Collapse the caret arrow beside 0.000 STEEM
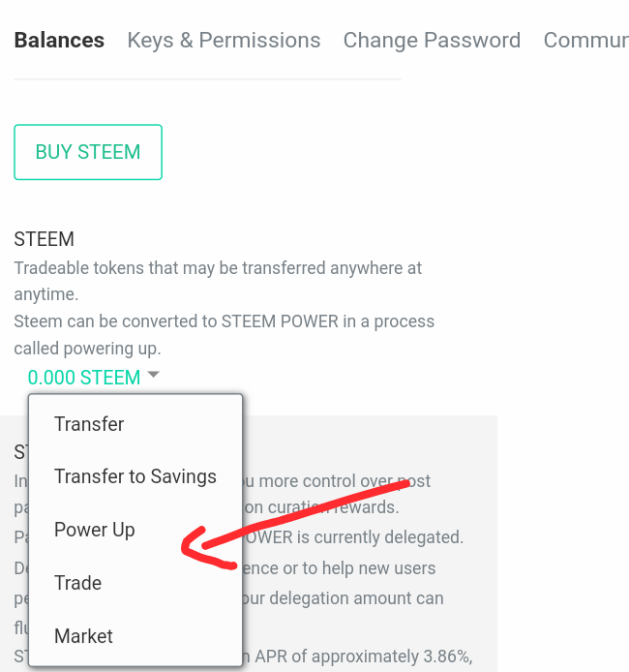 [x=153, y=377]
